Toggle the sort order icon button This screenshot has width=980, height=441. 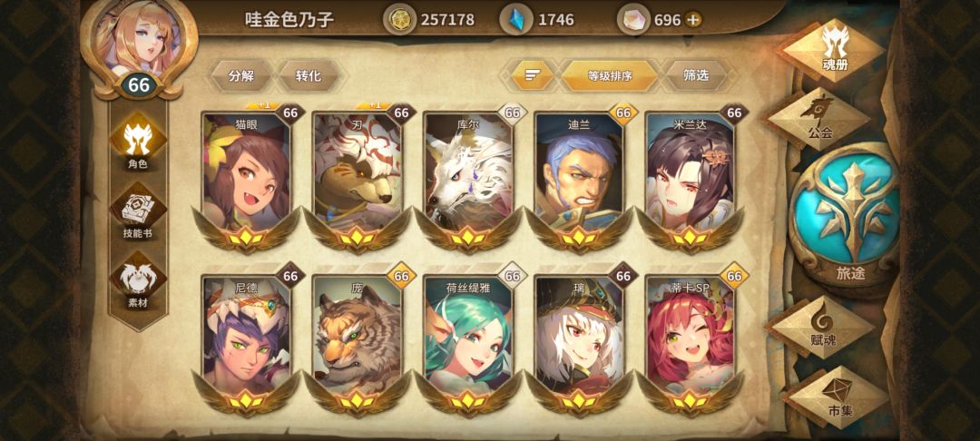coord(532,76)
